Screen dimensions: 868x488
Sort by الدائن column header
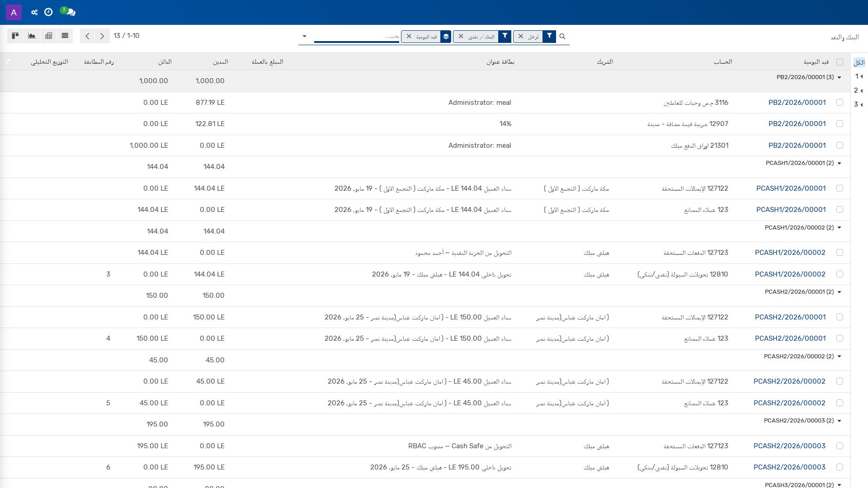click(x=165, y=62)
